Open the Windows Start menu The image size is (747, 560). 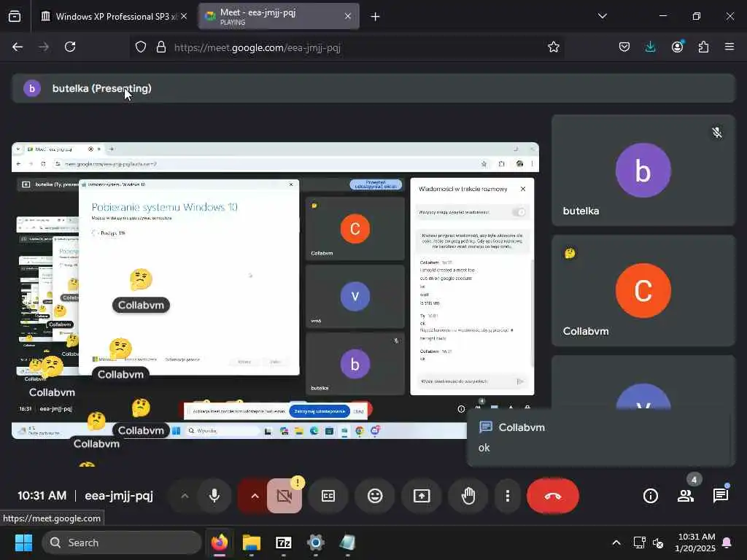pos(23,542)
